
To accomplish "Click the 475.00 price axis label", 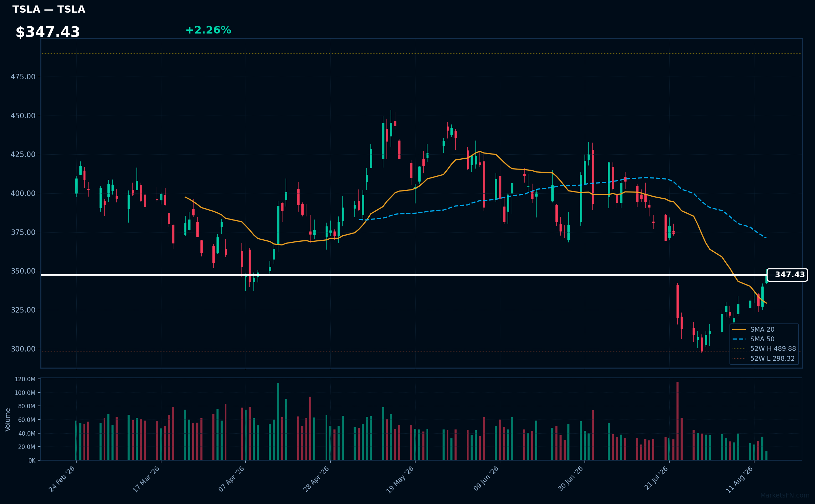I will (23, 77).
